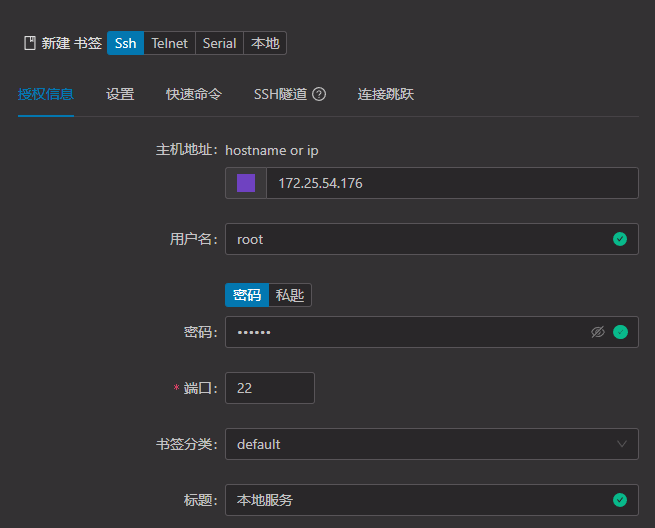Screen dimensions: 655x528
Task: Choose the Serial connection type
Action: coord(219,43)
